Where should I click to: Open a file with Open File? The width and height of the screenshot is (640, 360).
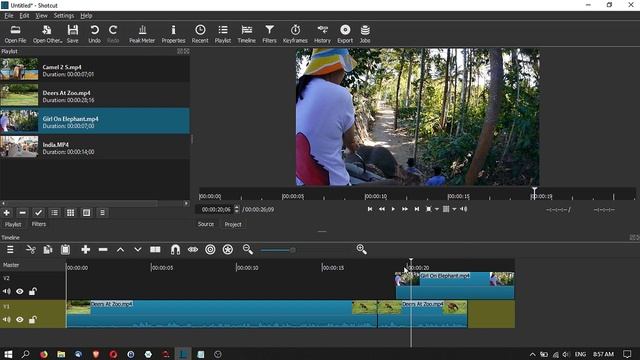[16, 34]
